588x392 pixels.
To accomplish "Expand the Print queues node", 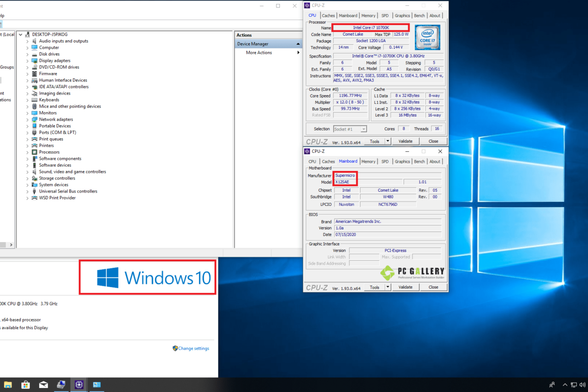I will tap(27, 139).
